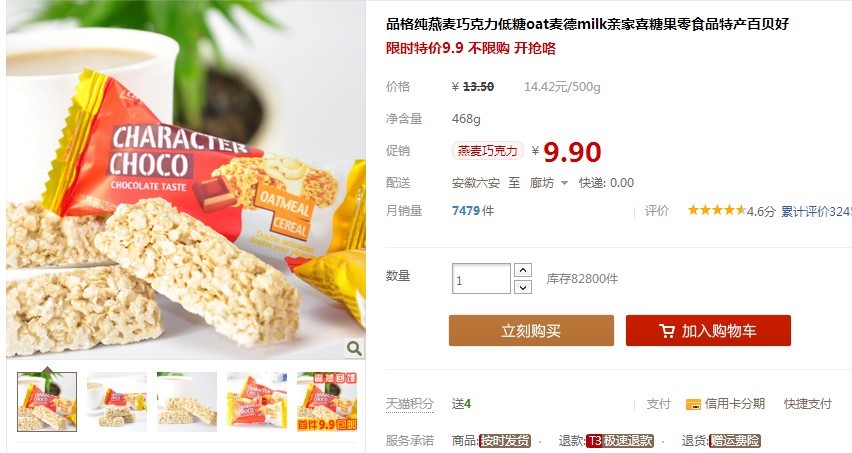Click the 立刻购买 buy now button

pyautogui.click(x=531, y=330)
